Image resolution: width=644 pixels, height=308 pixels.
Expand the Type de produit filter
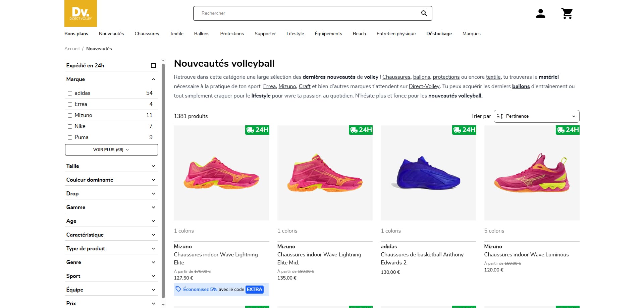click(111, 248)
